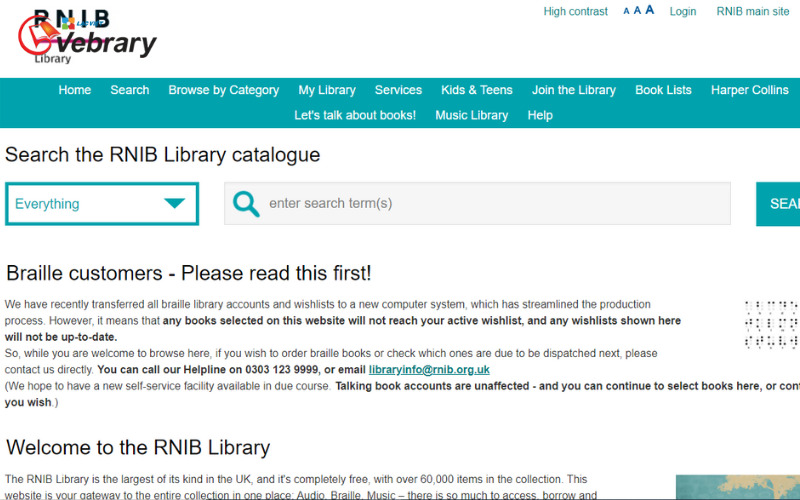Open Let's talk about books! page
Image resolution: width=800 pixels, height=500 pixels.
point(355,115)
